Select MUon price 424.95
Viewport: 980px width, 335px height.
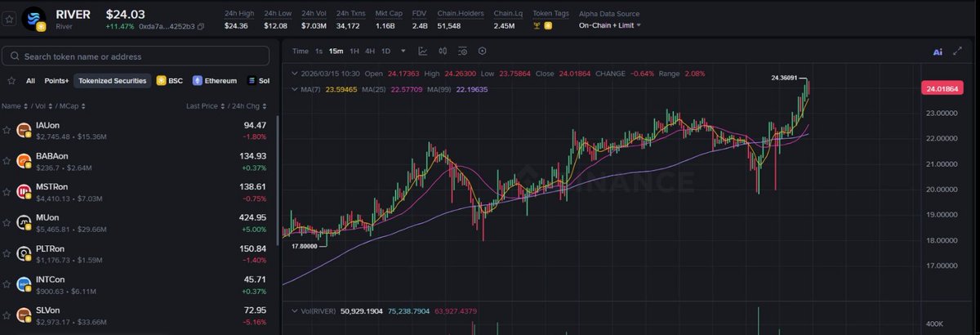click(252, 218)
